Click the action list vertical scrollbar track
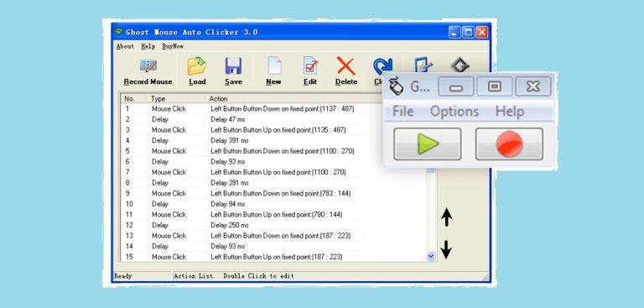 (431, 211)
